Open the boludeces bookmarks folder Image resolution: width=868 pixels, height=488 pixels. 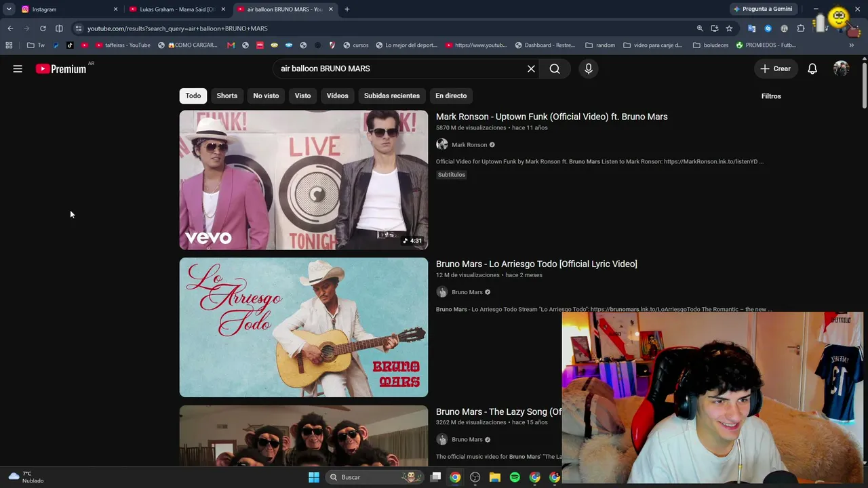coord(711,45)
